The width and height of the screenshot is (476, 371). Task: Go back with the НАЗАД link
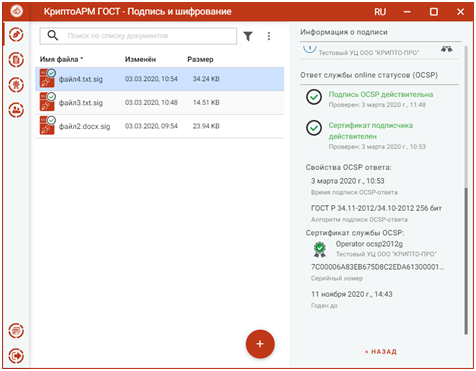(x=381, y=352)
